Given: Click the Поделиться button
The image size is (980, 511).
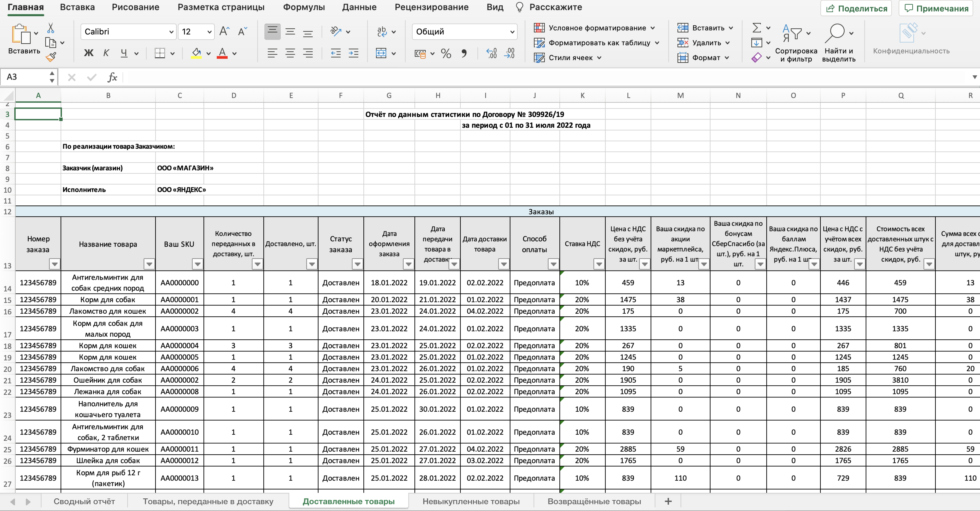Looking at the screenshot, I should [x=856, y=8].
